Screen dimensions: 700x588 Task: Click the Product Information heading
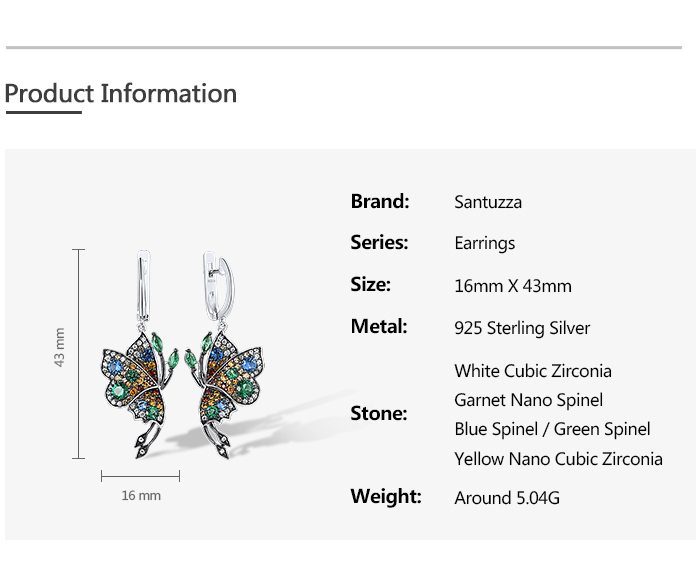click(121, 94)
